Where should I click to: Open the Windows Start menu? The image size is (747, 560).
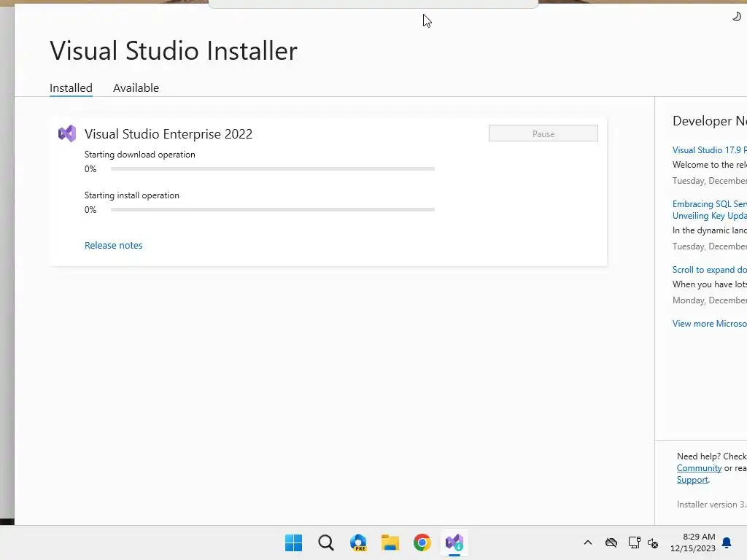pyautogui.click(x=293, y=542)
